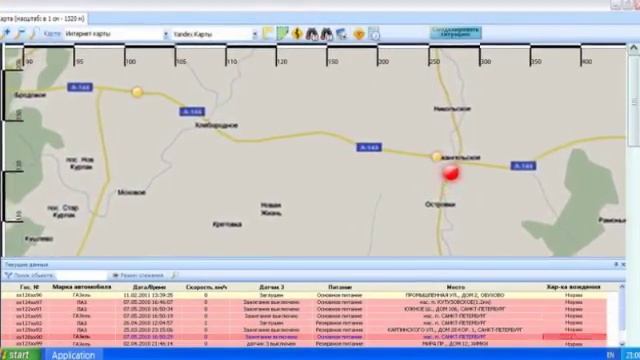Click the filter funnel icon beside Поиск объекта
Viewport: 640px width, 360px height.
click(x=8, y=276)
